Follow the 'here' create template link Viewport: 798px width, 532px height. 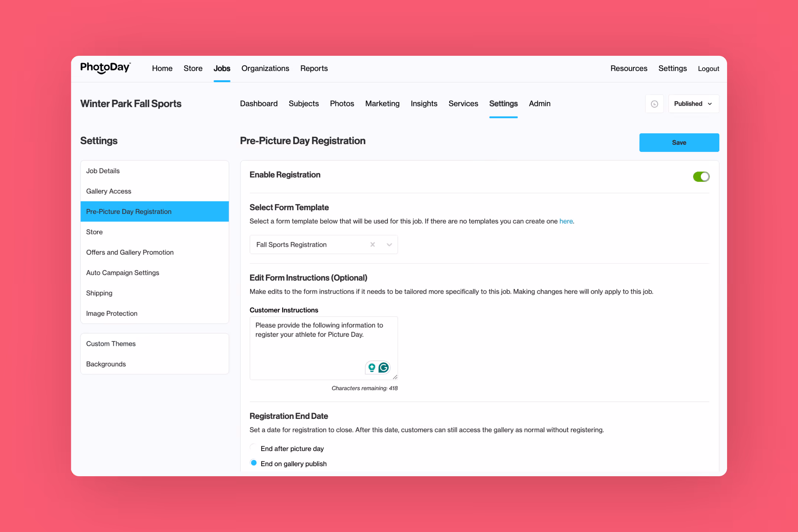(x=566, y=221)
